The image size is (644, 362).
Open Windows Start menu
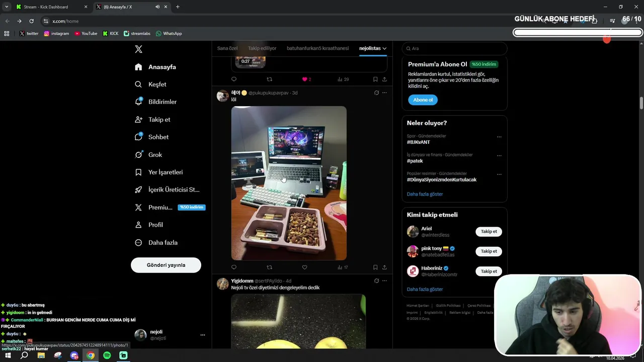[8, 355]
